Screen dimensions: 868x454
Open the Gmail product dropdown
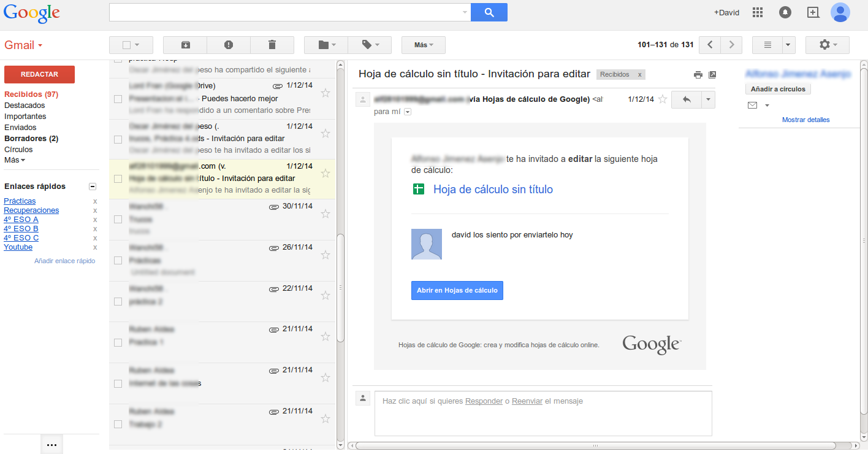pyautogui.click(x=23, y=45)
